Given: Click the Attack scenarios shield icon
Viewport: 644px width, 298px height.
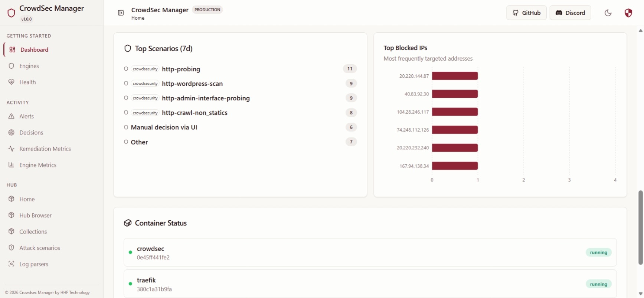Looking at the screenshot, I should 12,247.
